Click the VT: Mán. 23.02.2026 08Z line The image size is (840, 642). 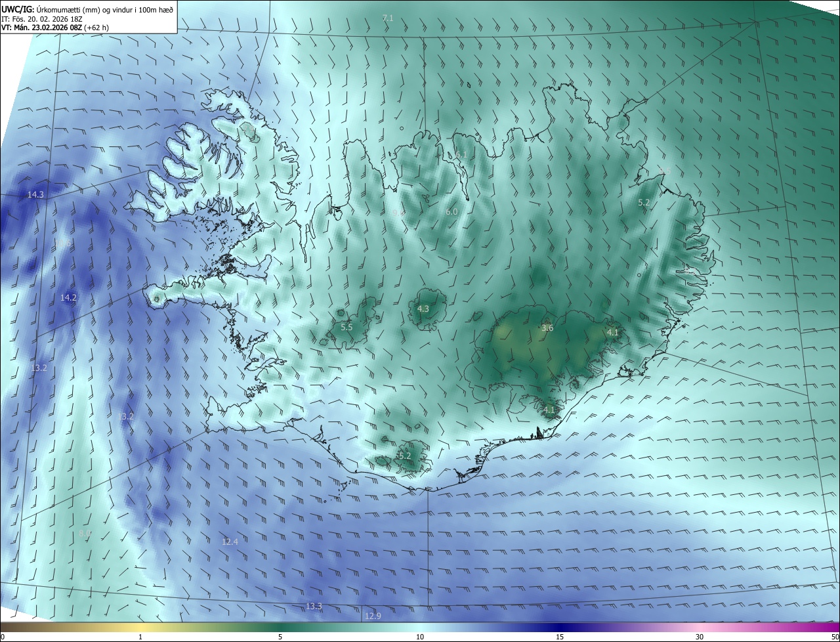point(54,28)
